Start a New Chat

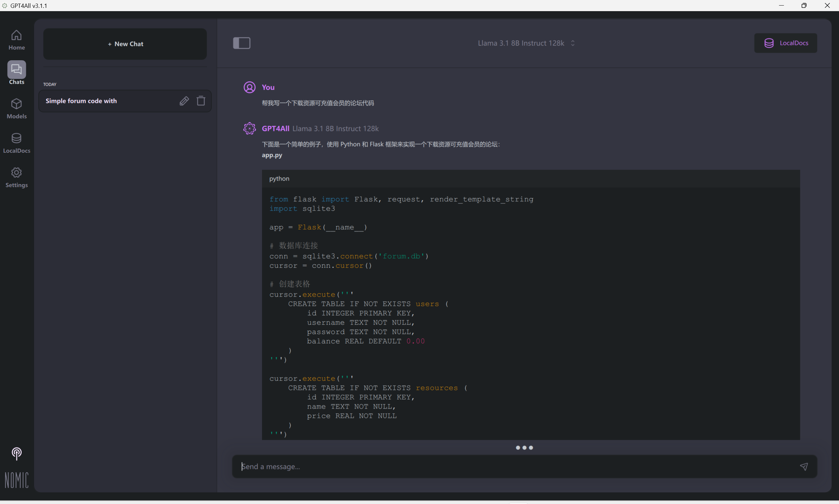click(125, 44)
